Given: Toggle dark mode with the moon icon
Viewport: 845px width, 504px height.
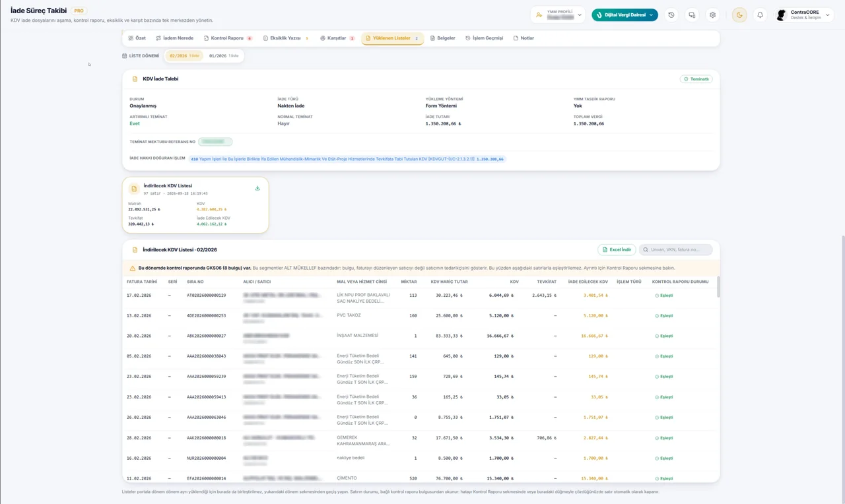Looking at the screenshot, I should pyautogui.click(x=739, y=15).
